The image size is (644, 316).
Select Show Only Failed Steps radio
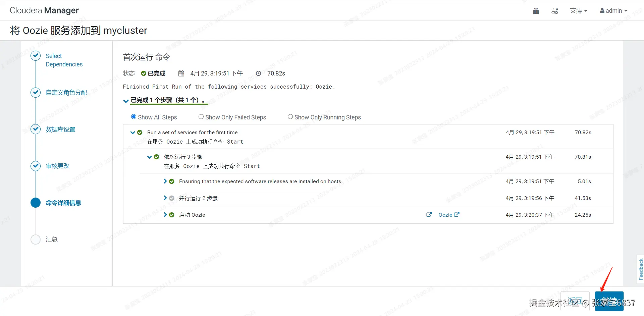[201, 117]
